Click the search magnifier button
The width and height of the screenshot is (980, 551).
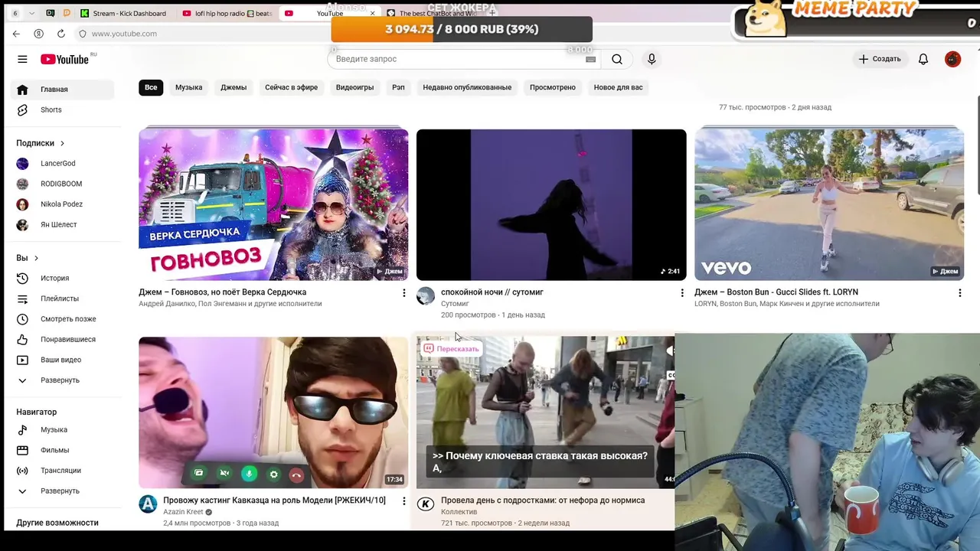point(617,59)
